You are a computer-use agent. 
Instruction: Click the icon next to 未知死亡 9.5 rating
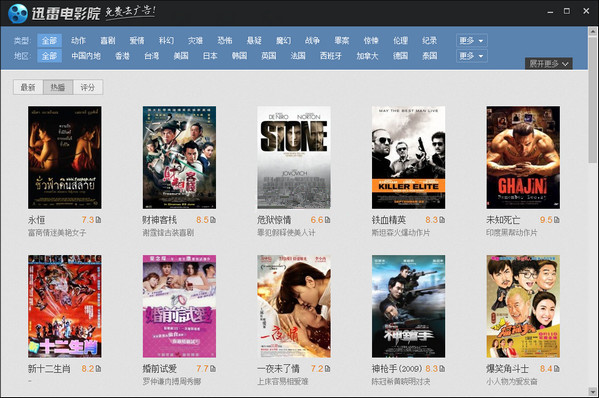[557, 220]
